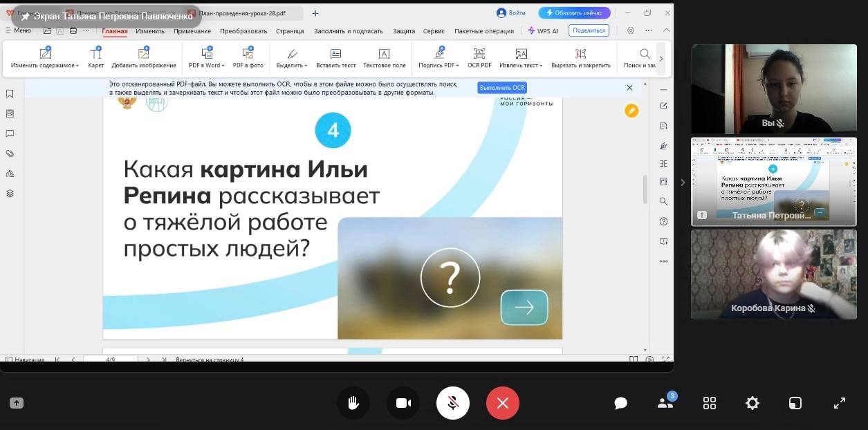Image resolution: width=868 pixels, height=430 pixels.
Task: Select Татьяна Петровна screen share thumbnail
Action: click(774, 182)
